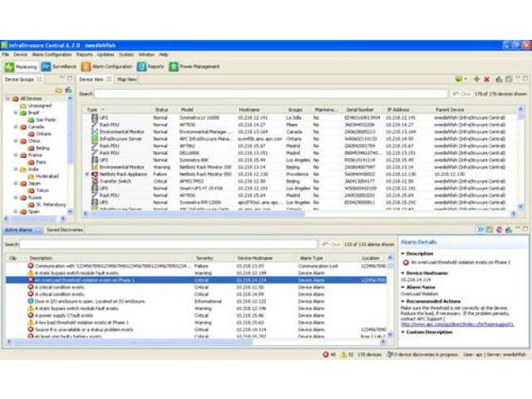
Task: Click the new device group folder icon
Action: click(x=59, y=91)
